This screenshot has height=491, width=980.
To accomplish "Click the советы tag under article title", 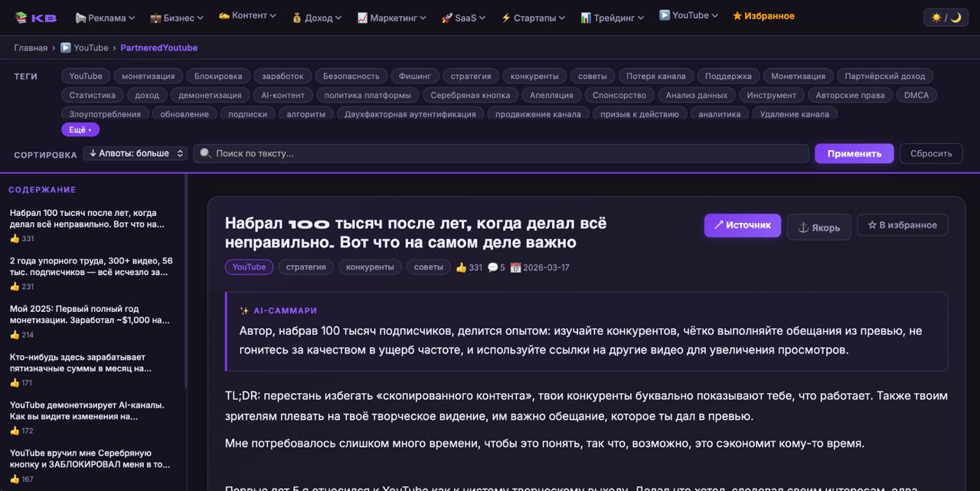I will (428, 267).
